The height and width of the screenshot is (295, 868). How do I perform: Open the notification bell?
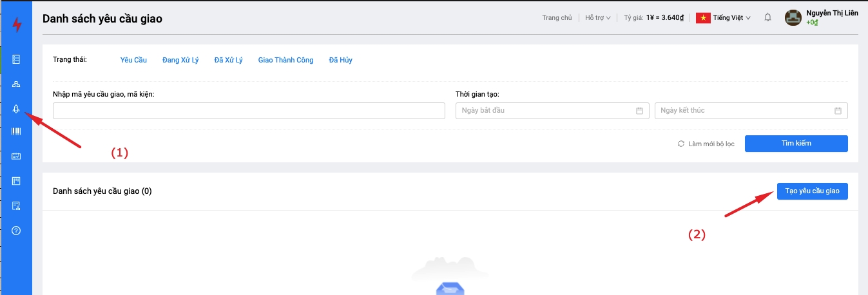click(767, 18)
